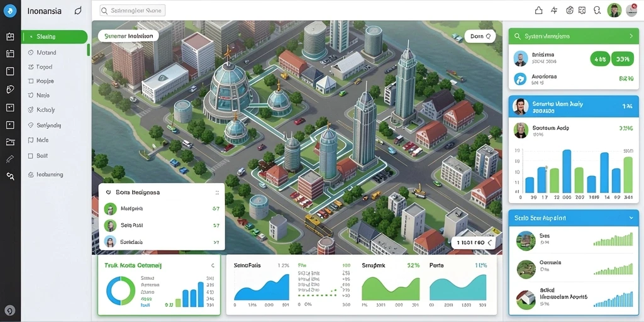Image resolution: width=644 pixels, height=322 pixels.
Task: Click the tallest blue bar in right chart
Action: pyautogui.click(x=567, y=171)
